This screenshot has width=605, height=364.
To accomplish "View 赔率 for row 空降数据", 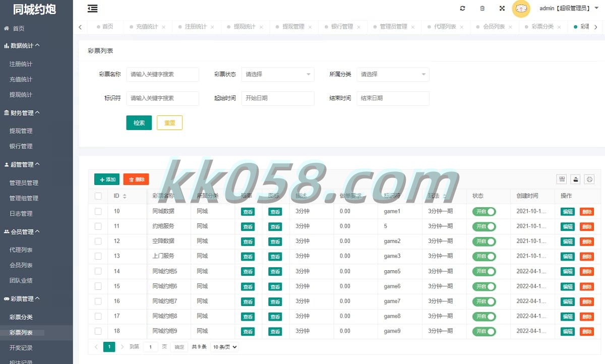I will pyautogui.click(x=248, y=241).
